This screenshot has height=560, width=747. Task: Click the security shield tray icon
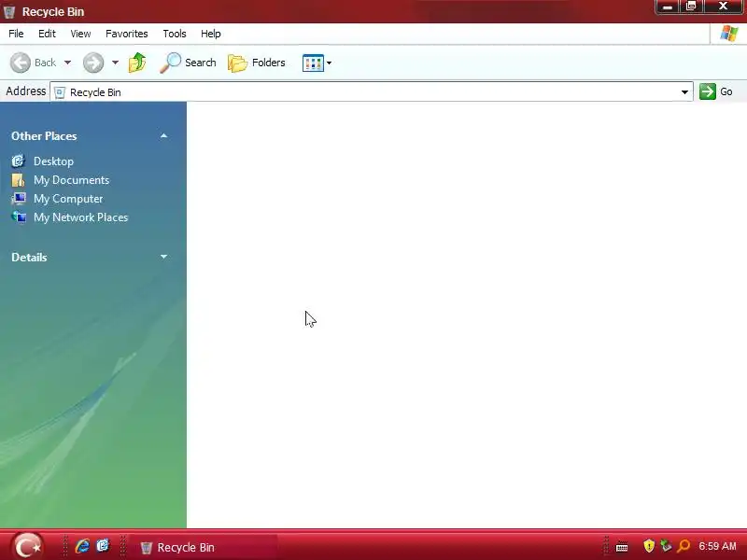[648, 546]
